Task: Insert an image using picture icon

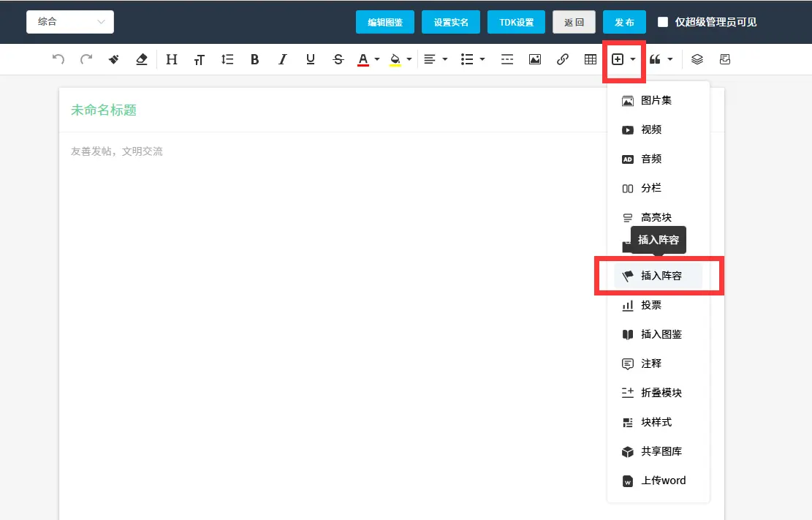Action: coord(535,59)
